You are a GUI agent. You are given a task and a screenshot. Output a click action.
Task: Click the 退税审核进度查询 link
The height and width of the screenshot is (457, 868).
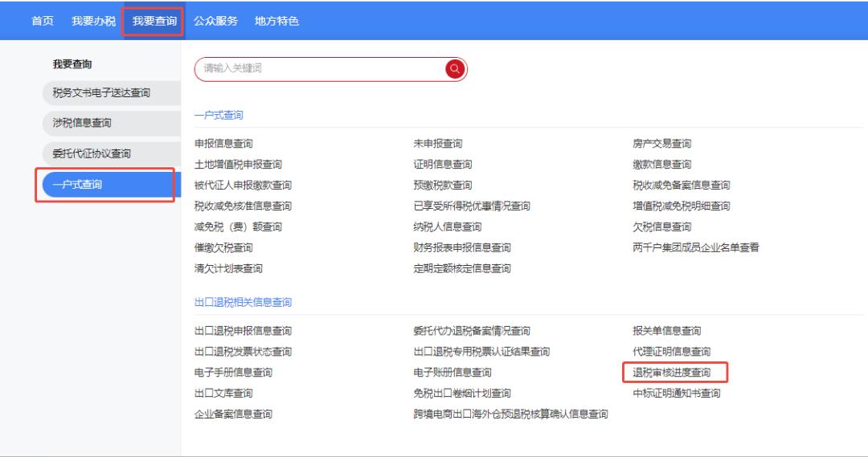pyautogui.click(x=672, y=373)
